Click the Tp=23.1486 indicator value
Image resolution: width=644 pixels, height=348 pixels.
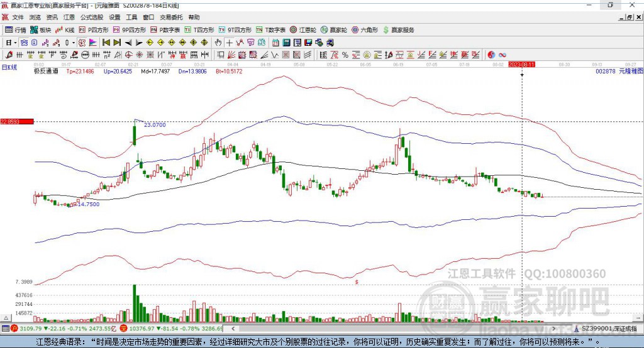(80, 71)
